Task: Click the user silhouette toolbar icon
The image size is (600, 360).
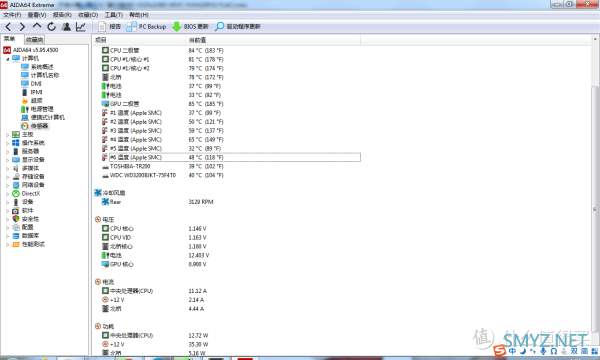Action: [x=66, y=26]
